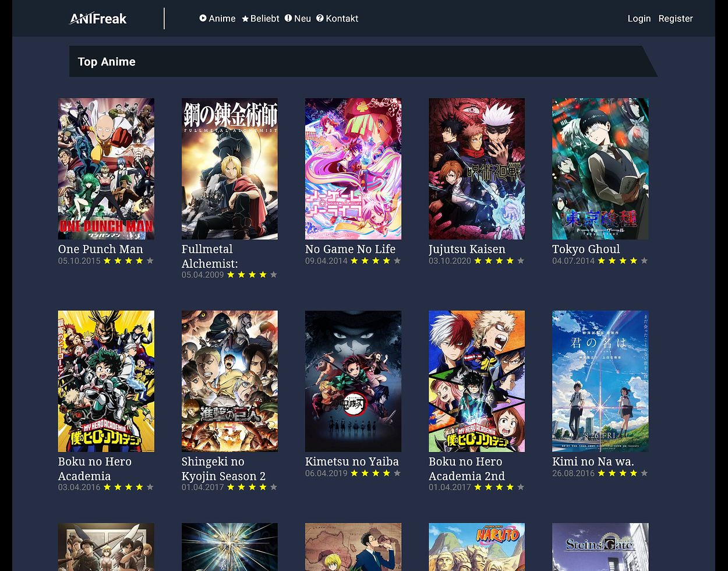
Task: Click the date 03.04.2016
Action: point(79,488)
